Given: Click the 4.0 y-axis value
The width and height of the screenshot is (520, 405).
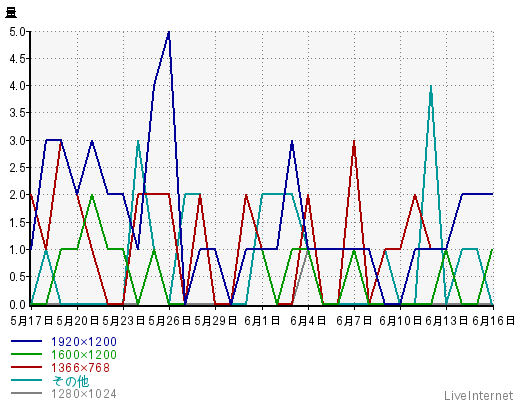Looking at the screenshot, I should [17, 86].
